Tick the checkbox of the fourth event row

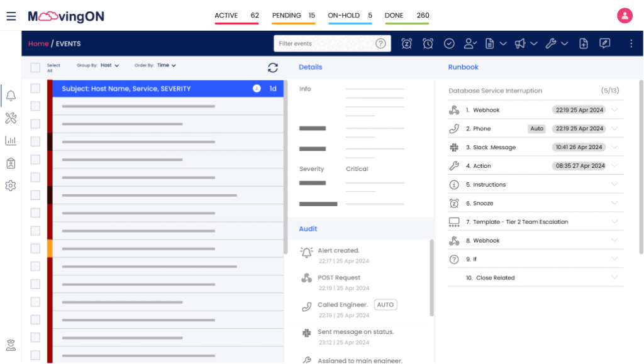(35, 142)
